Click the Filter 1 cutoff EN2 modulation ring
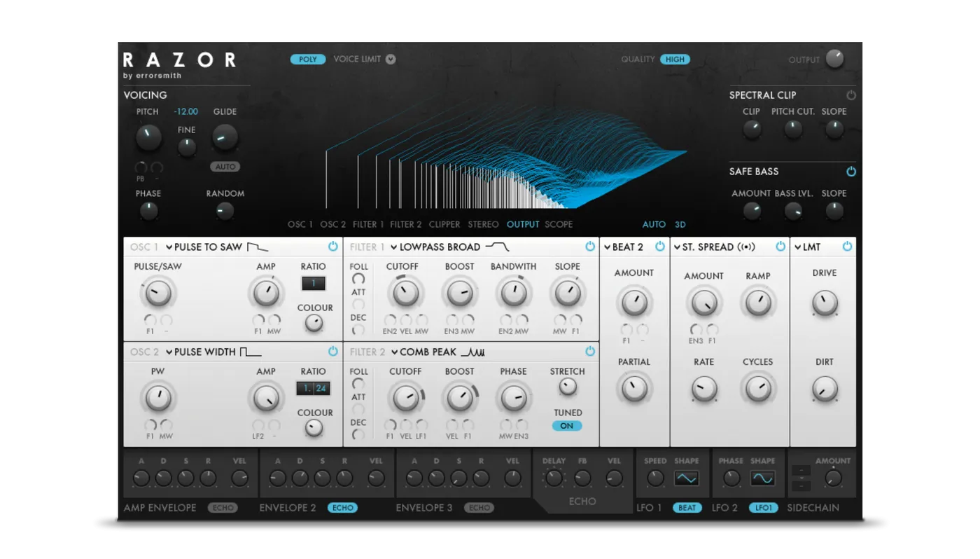Viewport: 980px width, 559px height. [390, 320]
